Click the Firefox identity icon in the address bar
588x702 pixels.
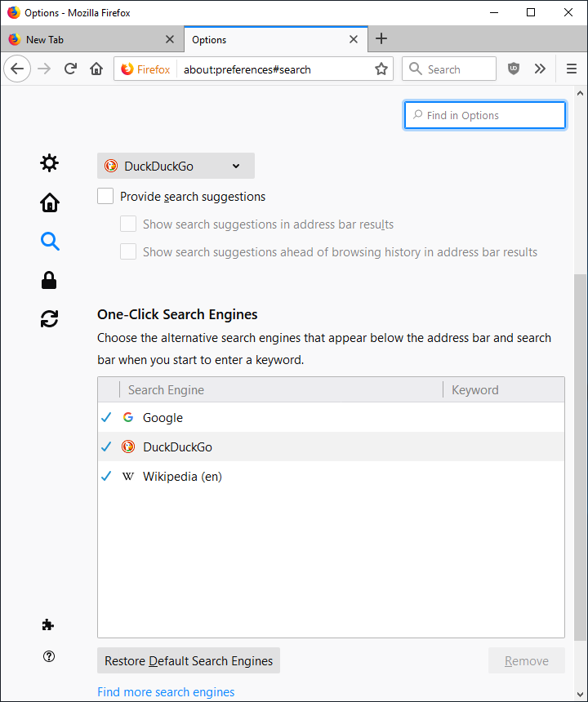tap(127, 69)
